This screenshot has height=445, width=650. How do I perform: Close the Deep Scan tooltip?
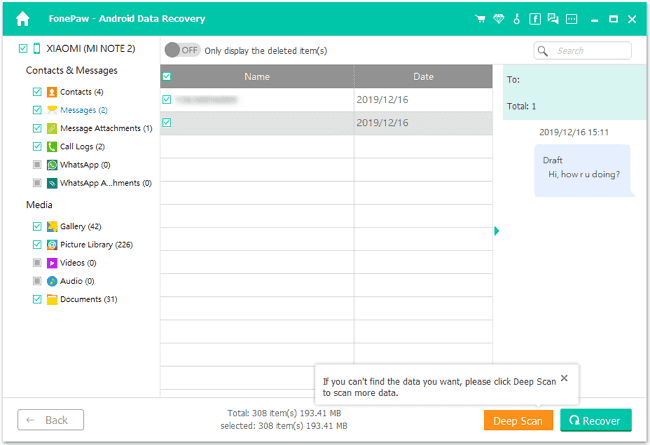pos(564,378)
